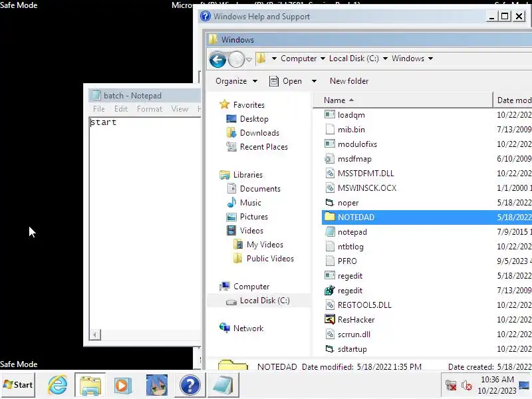
Task: Click the msdfmap gear file icon
Action: pyautogui.click(x=329, y=159)
